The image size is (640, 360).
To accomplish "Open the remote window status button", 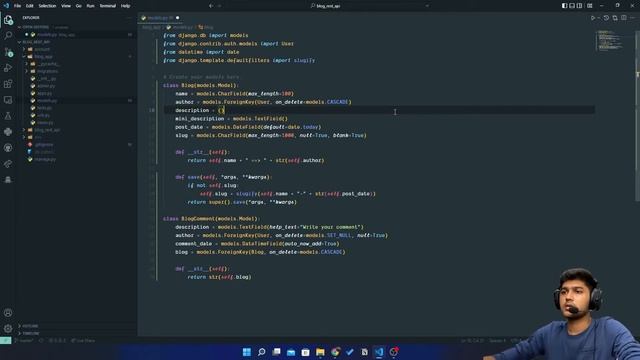I will [x=6, y=340].
